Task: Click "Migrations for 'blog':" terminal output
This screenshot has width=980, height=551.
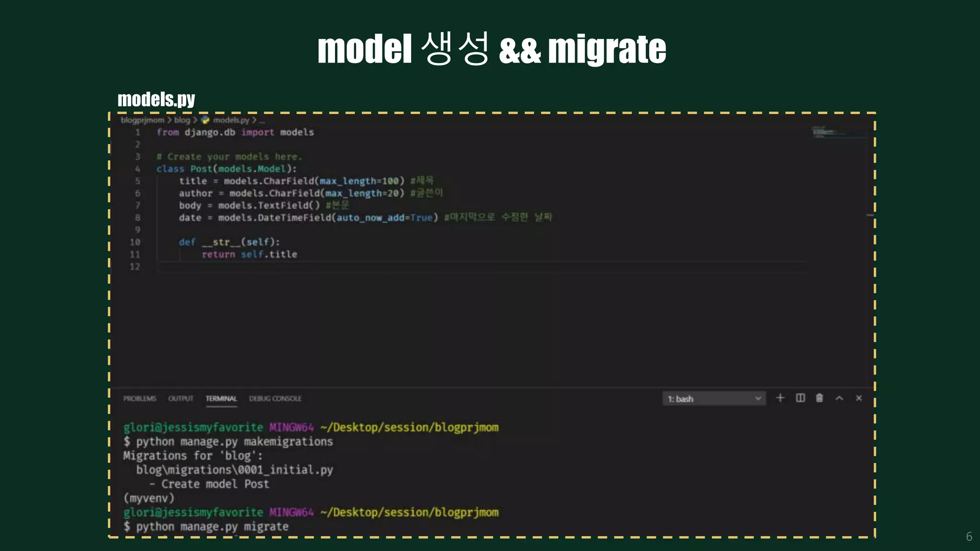Action: tap(193, 455)
